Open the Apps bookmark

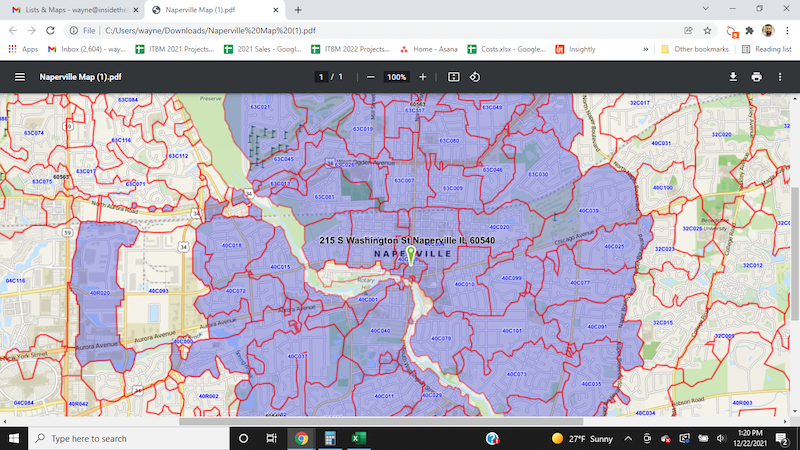tap(23, 49)
